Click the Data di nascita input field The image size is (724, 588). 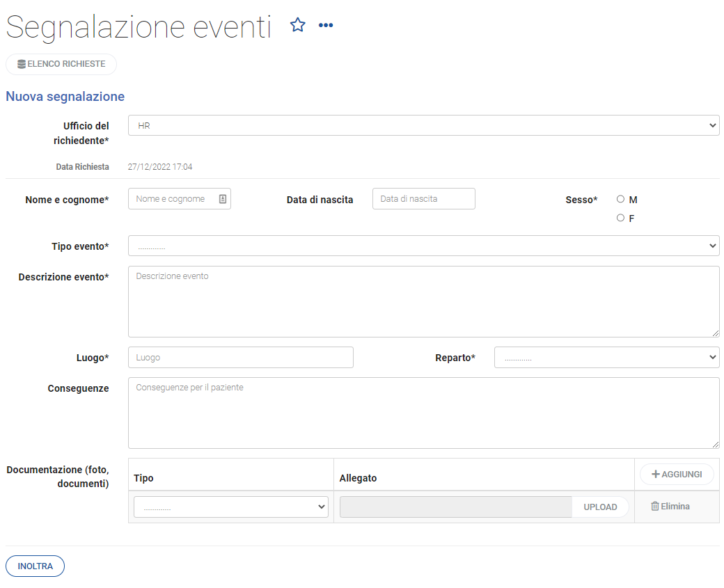pyautogui.click(x=423, y=198)
